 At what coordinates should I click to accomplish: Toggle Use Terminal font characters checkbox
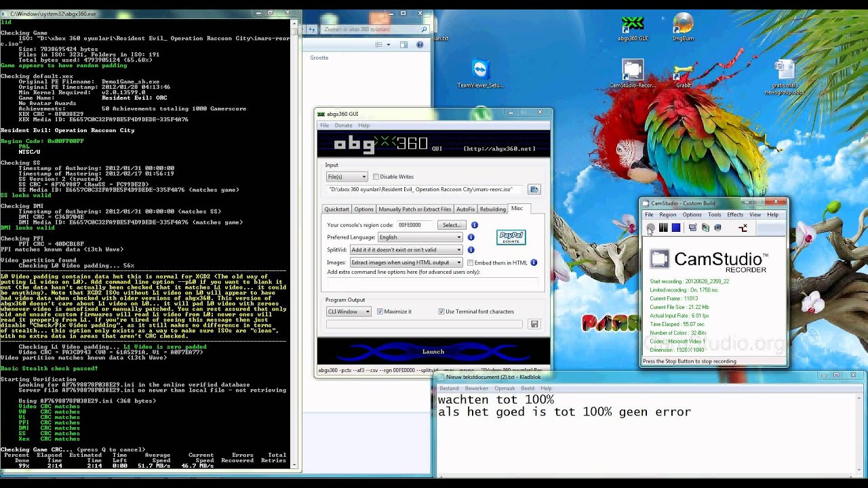click(x=441, y=312)
